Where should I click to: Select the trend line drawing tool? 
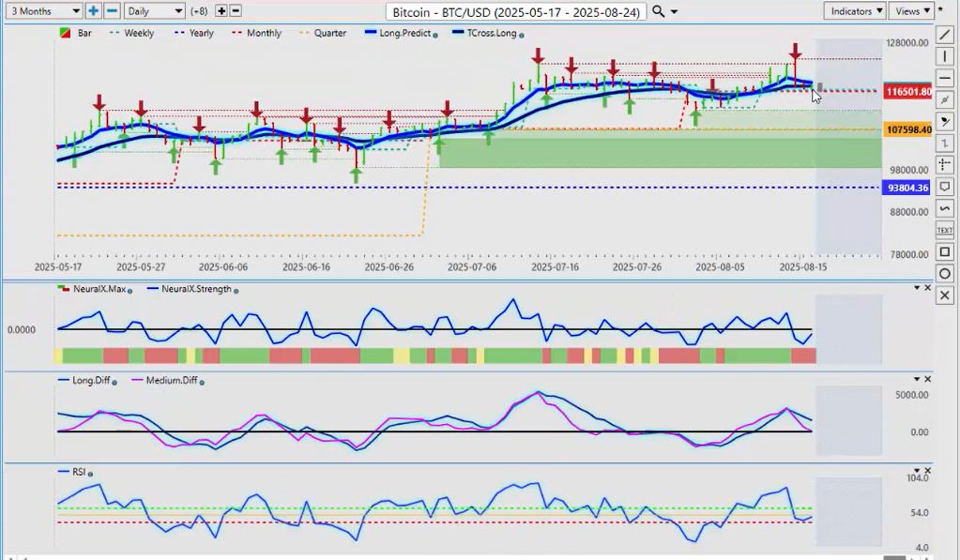point(945,35)
